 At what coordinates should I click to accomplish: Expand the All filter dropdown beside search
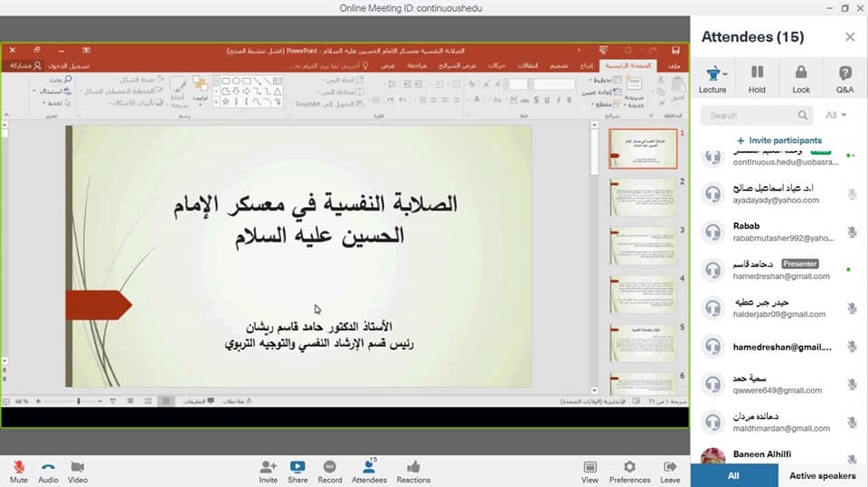click(836, 116)
